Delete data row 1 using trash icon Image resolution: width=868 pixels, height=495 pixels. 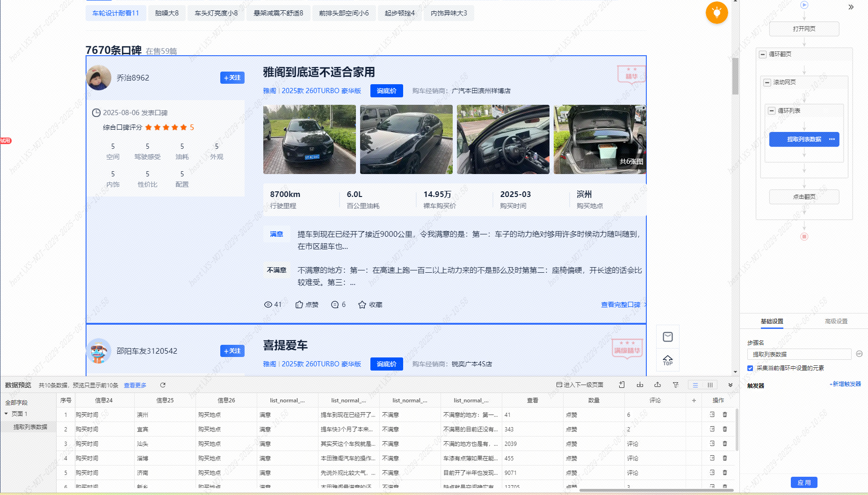pos(725,415)
